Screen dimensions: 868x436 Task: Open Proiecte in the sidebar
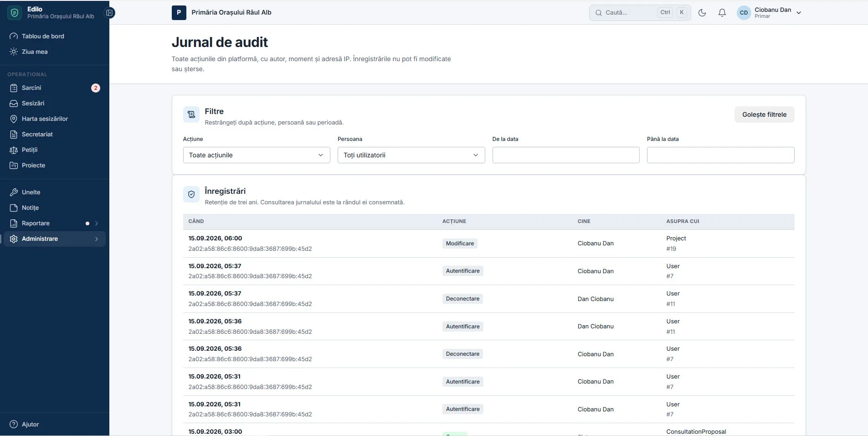point(55,165)
